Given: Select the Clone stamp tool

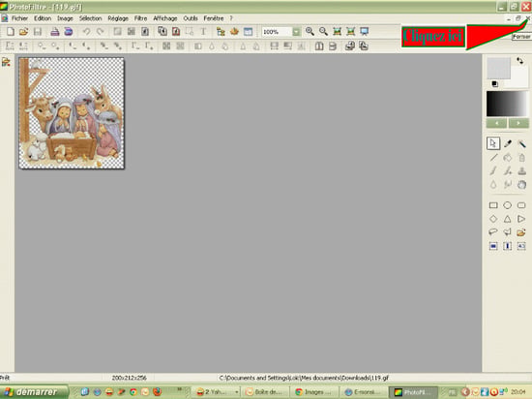Looking at the screenshot, I should pos(521,170).
